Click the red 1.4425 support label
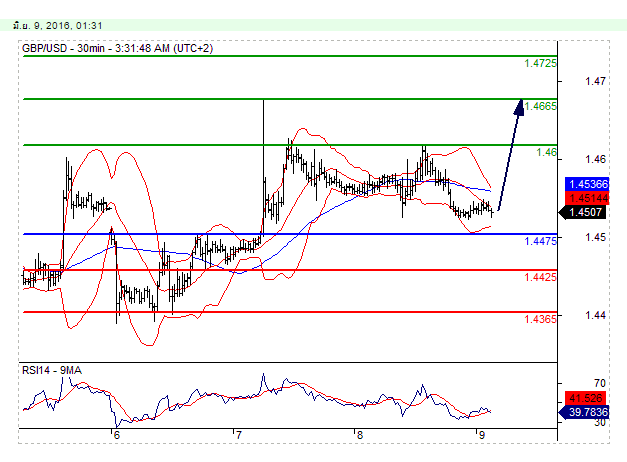The image size is (627, 462). point(540,277)
